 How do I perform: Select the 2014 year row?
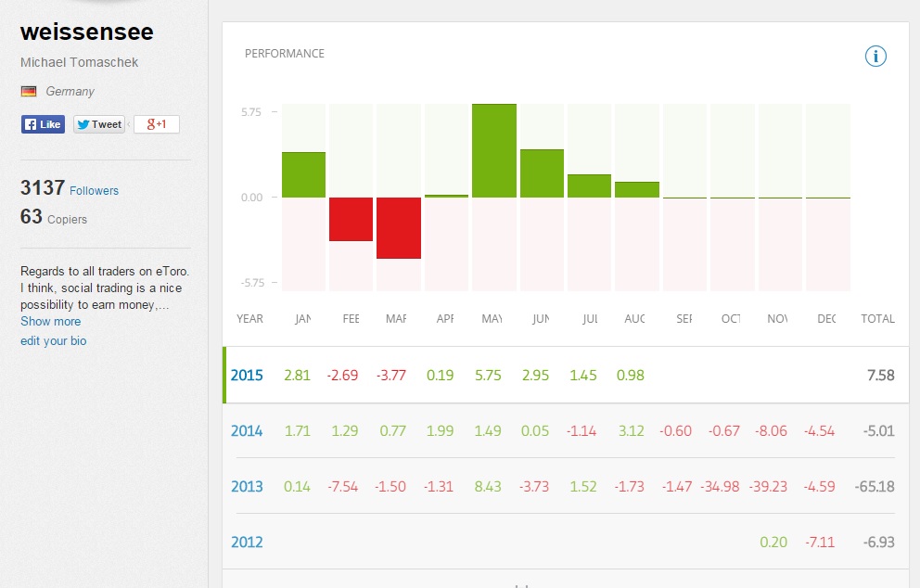[x=247, y=431]
